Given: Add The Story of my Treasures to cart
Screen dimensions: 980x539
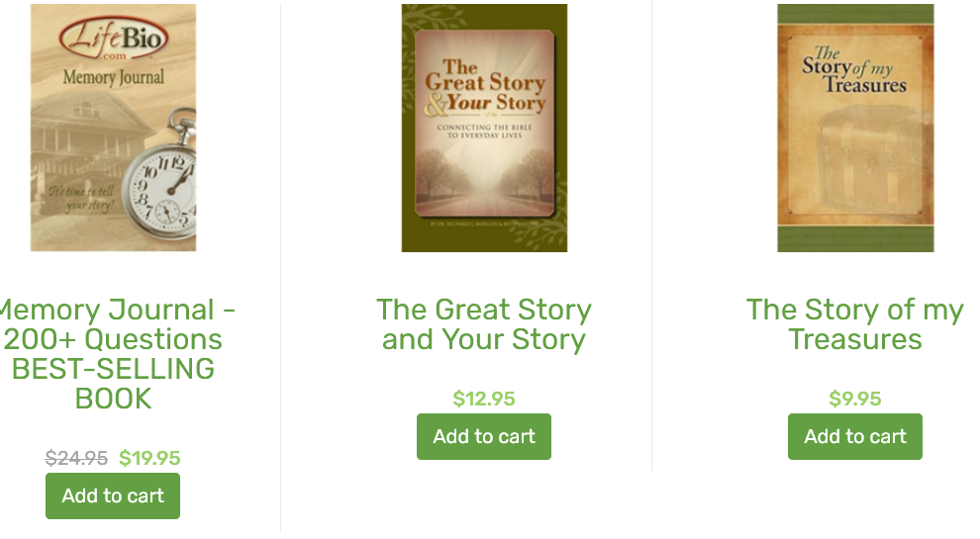Looking at the screenshot, I should point(855,436).
